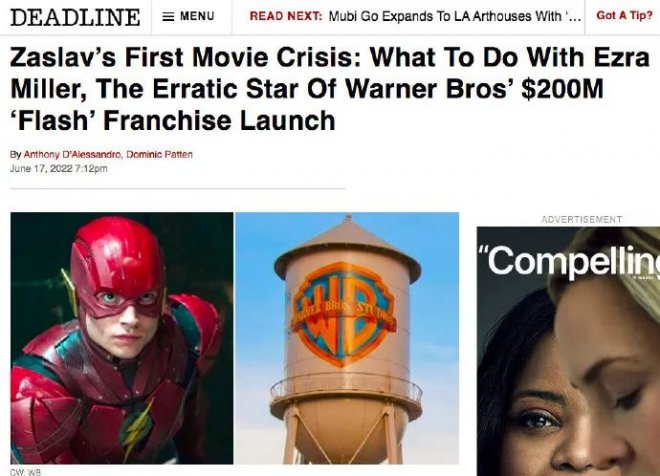660x476 pixels.
Task: Visit author Dominic Patten's page
Action: (159, 154)
